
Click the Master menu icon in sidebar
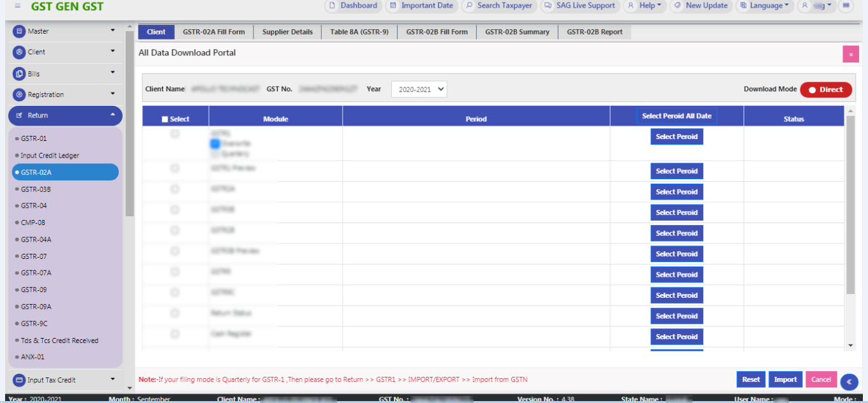click(20, 31)
